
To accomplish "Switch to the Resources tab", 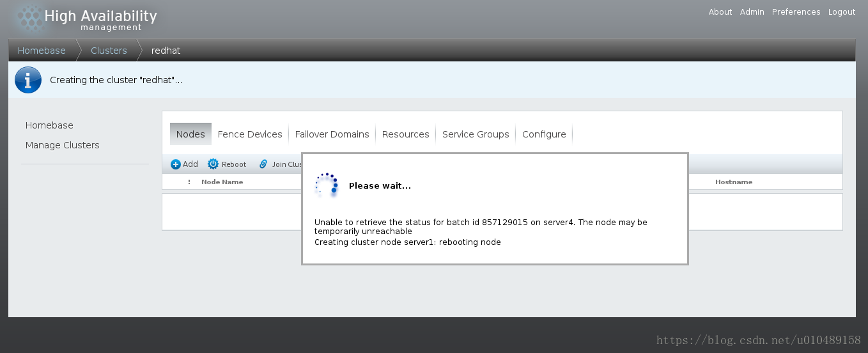I will (406, 134).
